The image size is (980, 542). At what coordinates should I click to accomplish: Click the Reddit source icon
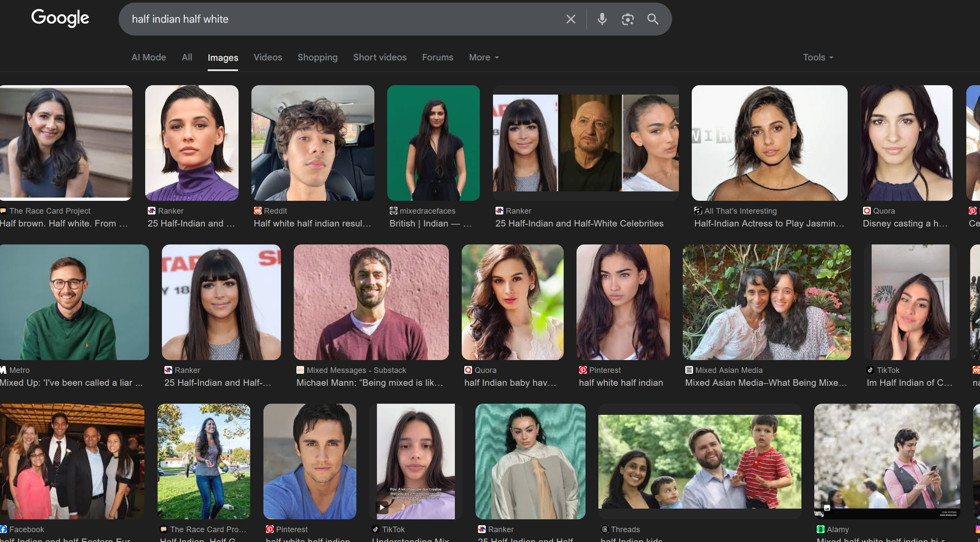[257, 211]
